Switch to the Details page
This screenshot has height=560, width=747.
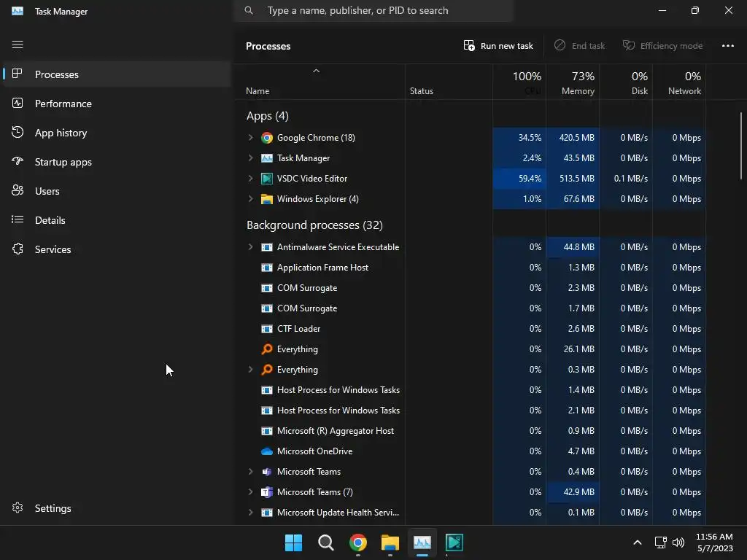pos(116,220)
